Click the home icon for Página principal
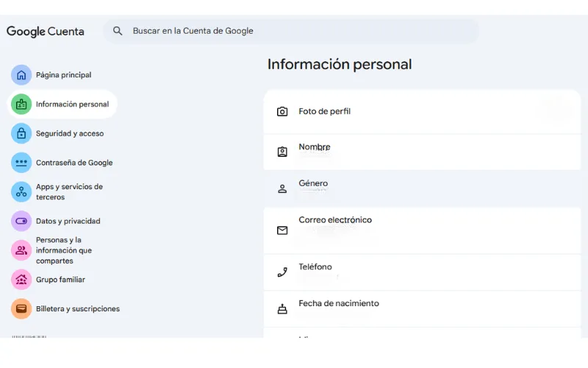This screenshot has width=588, height=368. (x=21, y=75)
